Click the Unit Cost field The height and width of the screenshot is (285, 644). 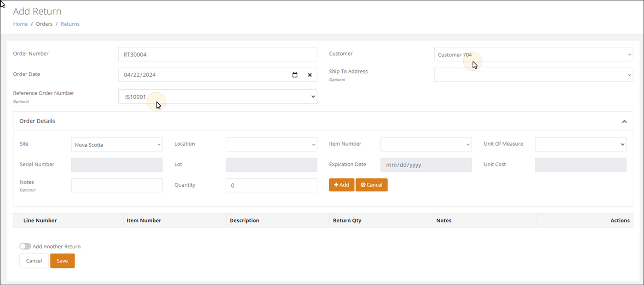[x=581, y=165]
